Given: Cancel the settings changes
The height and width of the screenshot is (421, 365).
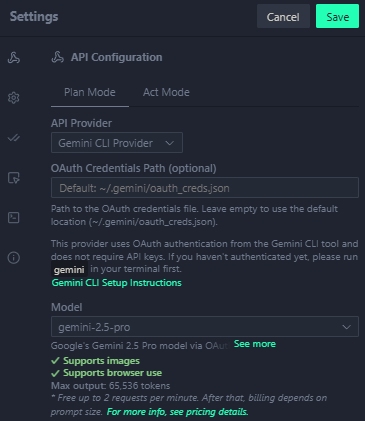Looking at the screenshot, I should coord(283,16).
